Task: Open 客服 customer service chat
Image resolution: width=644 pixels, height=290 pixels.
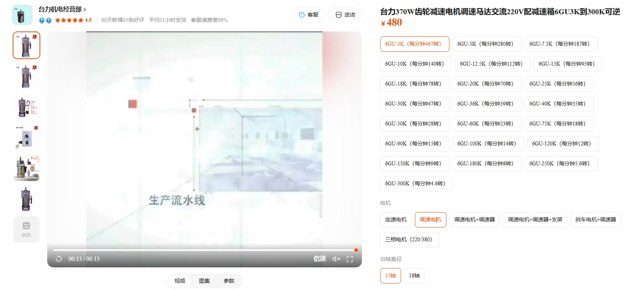Action: 308,15
